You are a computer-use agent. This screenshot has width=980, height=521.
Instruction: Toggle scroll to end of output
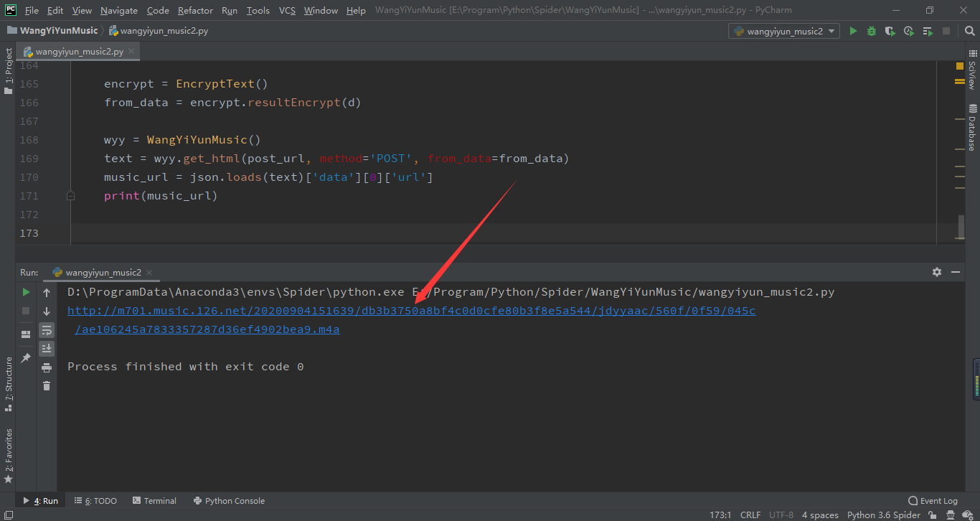[47, 349]
